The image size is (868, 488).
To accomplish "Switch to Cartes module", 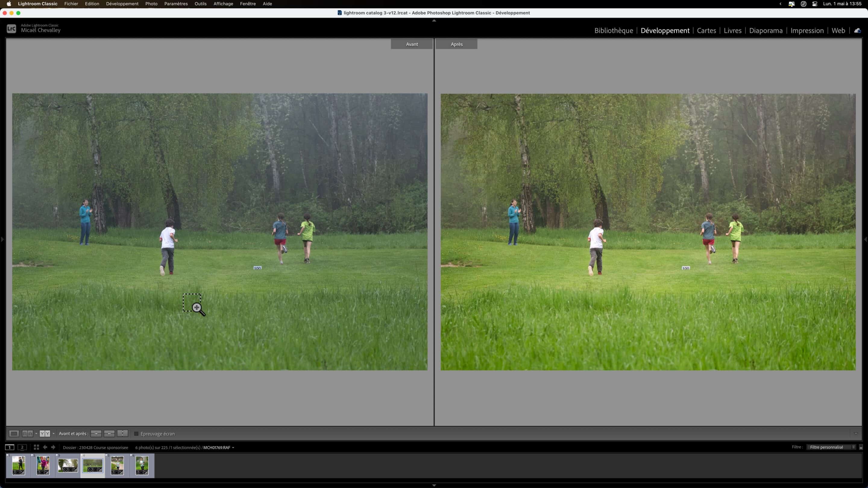I will tap(706, 31).
